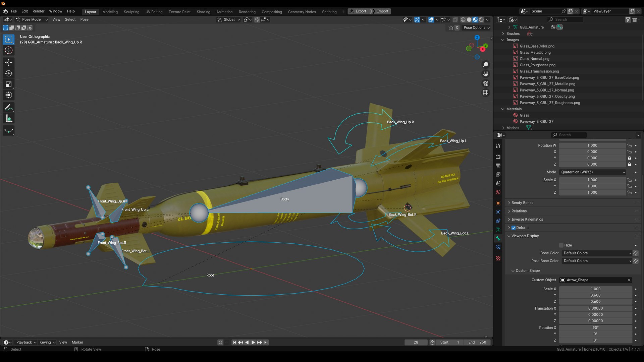Play the animation forward

tap(253, 343)
